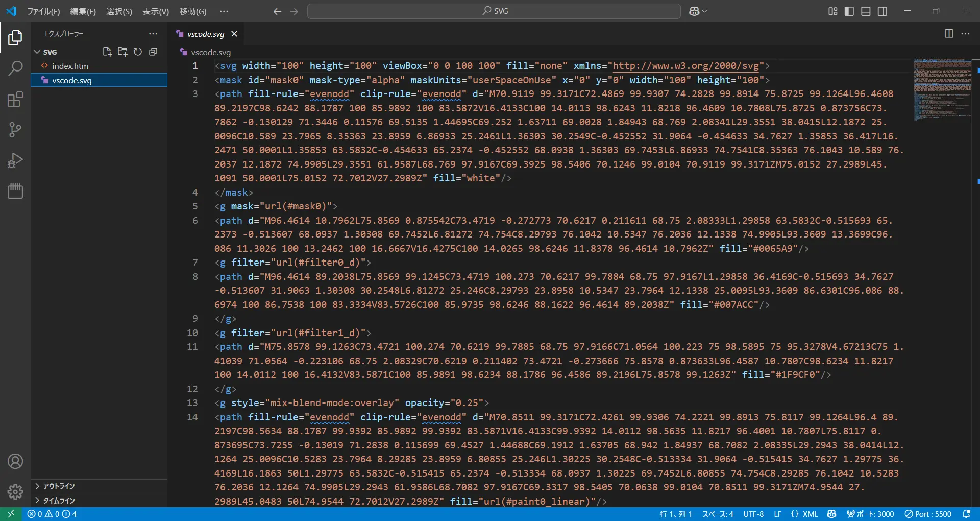Split the editor to the right
Image resolution: width=980 pixels, height=521 pixels.
point(949,34)
